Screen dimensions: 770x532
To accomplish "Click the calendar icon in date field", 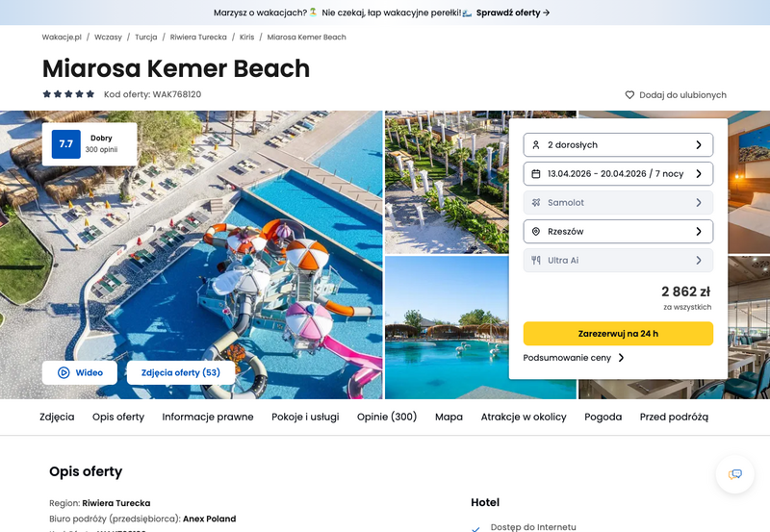I will click(536, 174).
